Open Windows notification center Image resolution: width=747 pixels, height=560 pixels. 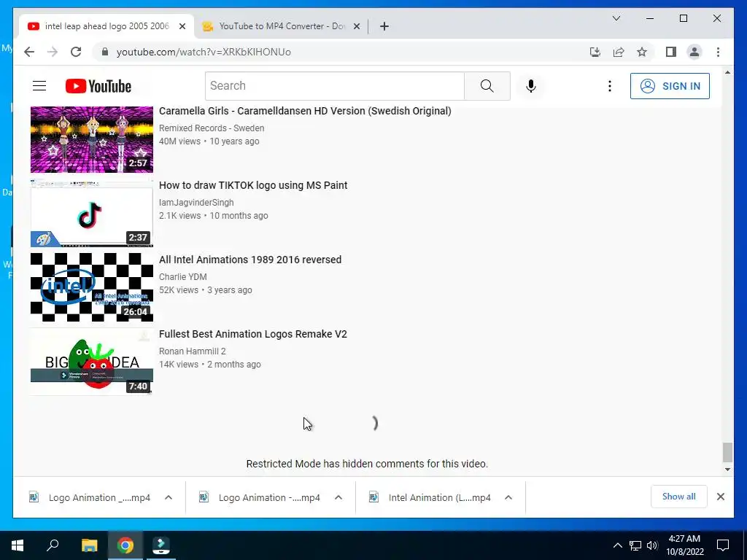click(x=723, y=545)
